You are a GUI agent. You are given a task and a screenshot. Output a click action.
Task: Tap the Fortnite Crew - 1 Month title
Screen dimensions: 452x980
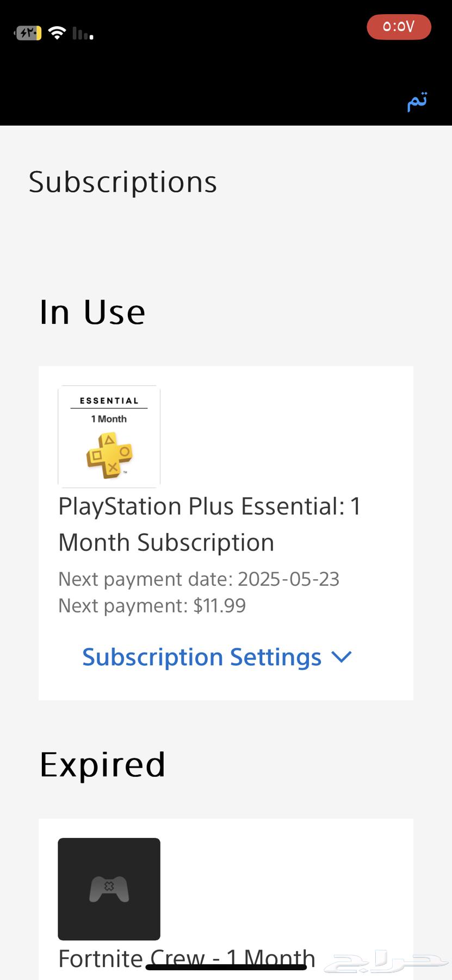(187, 959)
